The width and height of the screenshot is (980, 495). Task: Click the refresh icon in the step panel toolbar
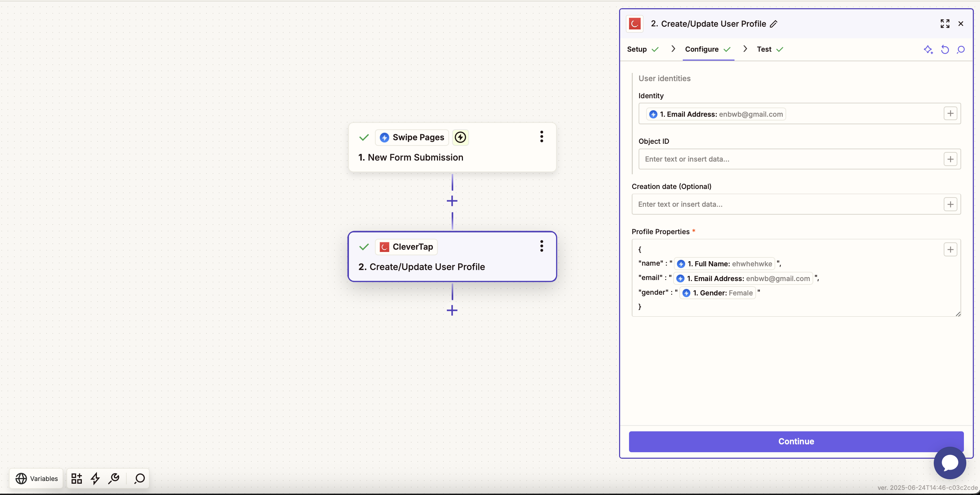pyautogui.click(x=945, y=49)
